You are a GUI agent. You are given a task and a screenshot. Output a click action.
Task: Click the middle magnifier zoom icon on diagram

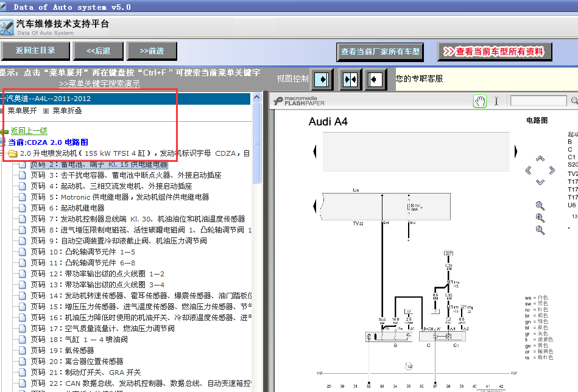(540, 218)
